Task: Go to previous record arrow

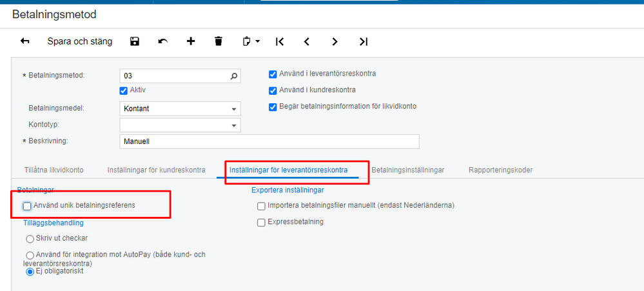Action: (307, 41)
